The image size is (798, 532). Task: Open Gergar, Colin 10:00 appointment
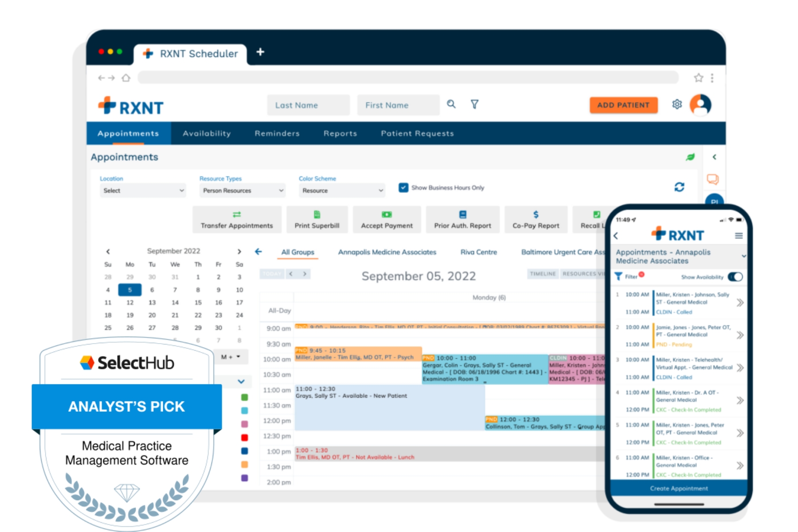[x=485, y=368]
